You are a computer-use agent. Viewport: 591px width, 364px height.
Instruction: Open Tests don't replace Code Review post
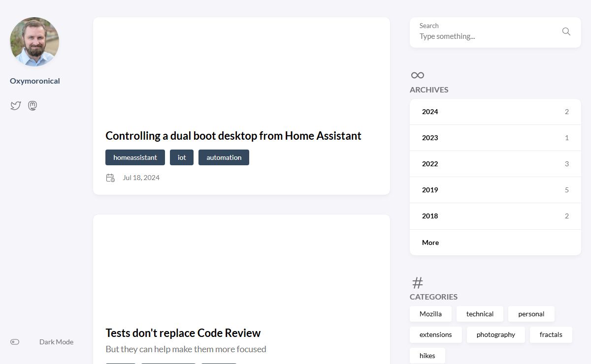coord(183,333)
